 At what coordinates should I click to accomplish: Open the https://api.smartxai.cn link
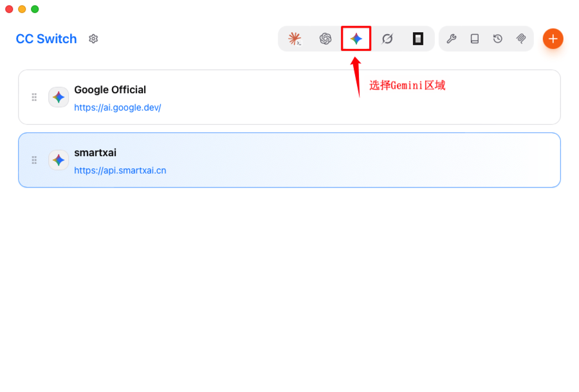pyautogui.click(x=120, y=170)
